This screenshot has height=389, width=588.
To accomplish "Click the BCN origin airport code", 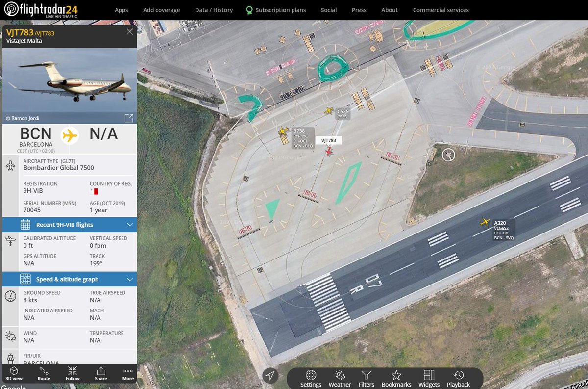I will click(36, 133).
